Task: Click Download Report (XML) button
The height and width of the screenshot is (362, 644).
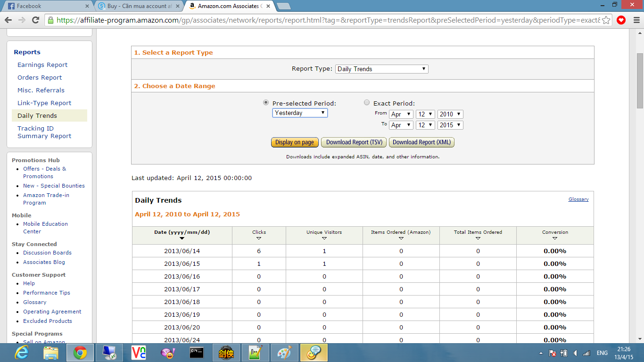Action: tap(421, 142)
